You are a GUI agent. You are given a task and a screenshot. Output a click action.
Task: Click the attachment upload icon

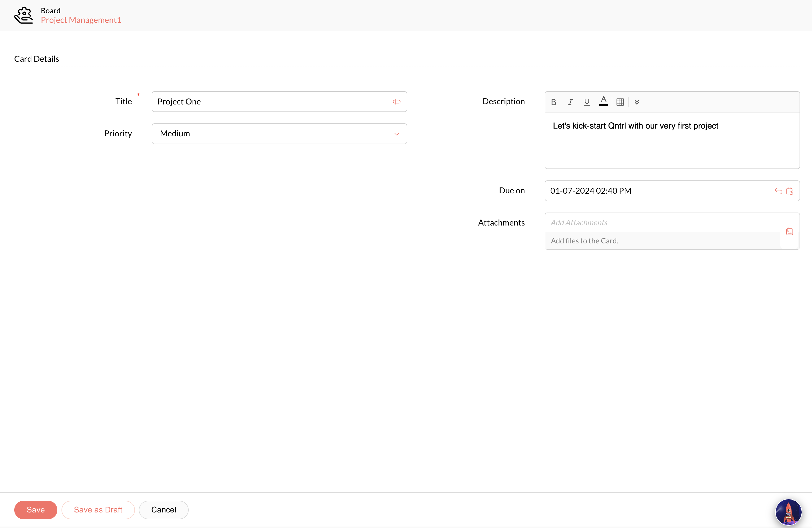tap(789, 231)
